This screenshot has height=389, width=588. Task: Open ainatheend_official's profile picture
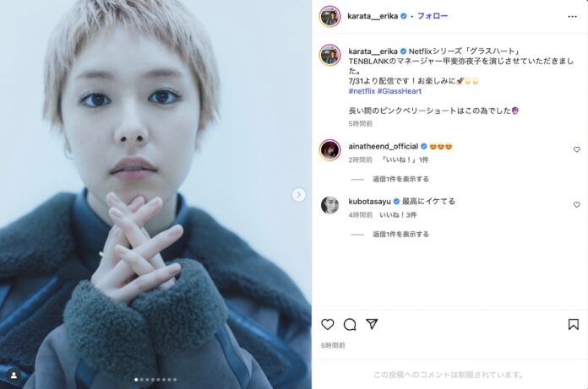point(329,149)
